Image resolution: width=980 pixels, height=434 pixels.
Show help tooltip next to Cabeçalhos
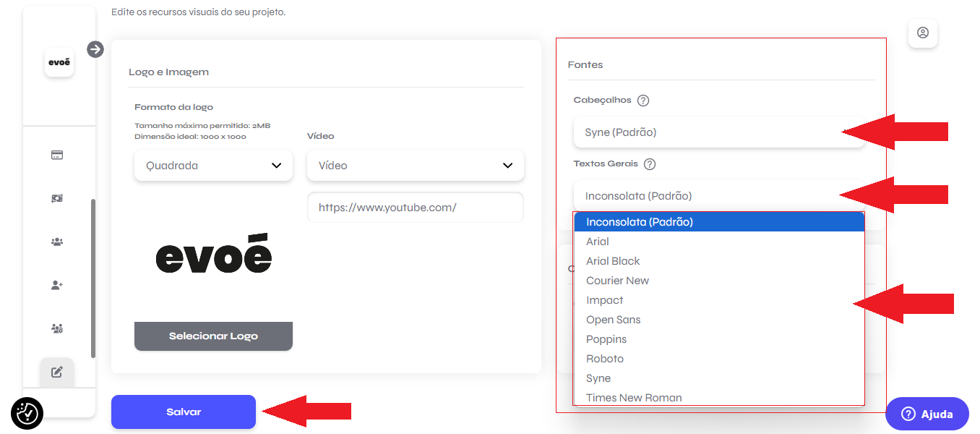coord(643,101)
